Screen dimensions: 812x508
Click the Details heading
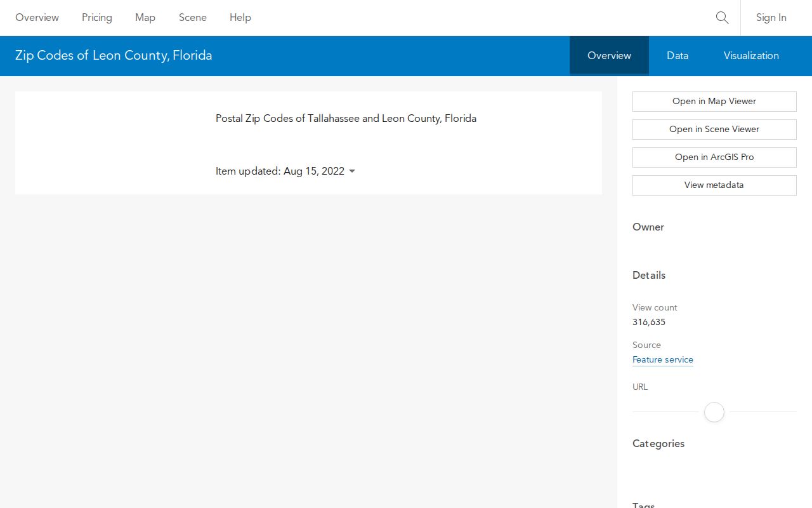[x=649, y=275]
